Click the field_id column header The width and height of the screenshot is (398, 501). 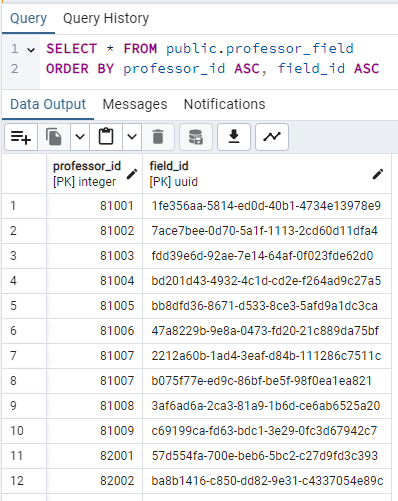click(x=267, y=174)
